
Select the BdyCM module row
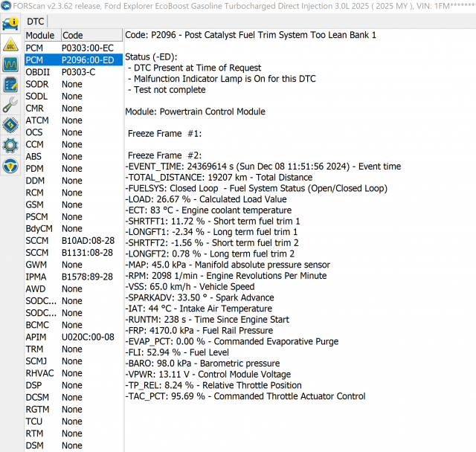[74, 228]
